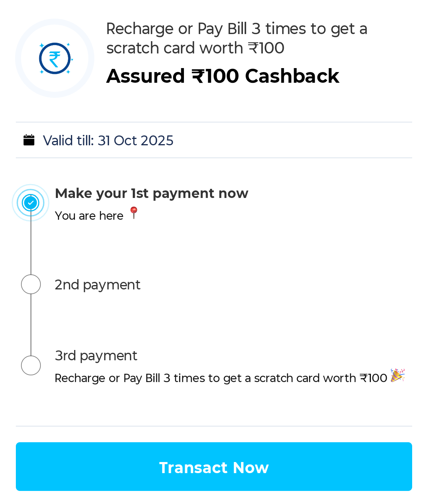Select the empty 3rd payment step circle

pyautogui.click(x=31, y=365)
